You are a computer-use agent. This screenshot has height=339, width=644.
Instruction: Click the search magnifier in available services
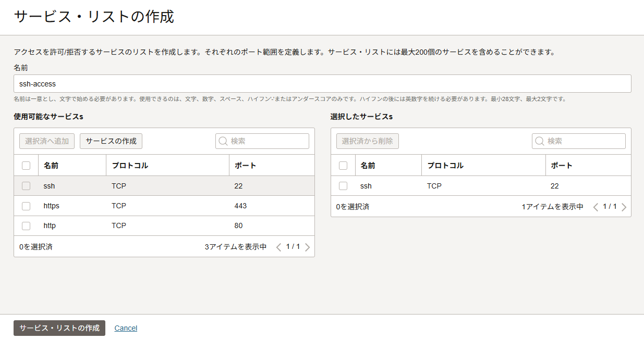coord(223,141)
